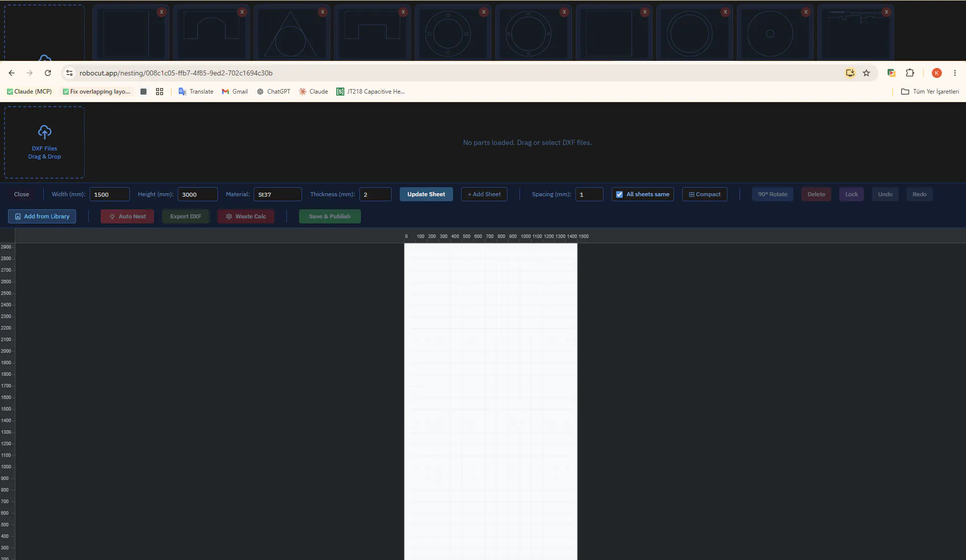The image size is (966, 560).
Task: Click the Undo button
Action: (x=885, y=194)
